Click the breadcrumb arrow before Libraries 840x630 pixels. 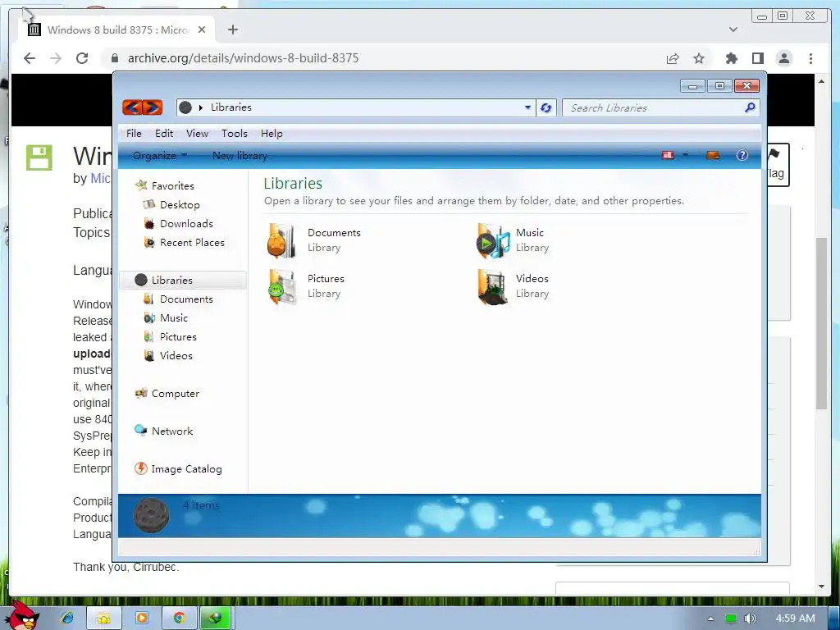coord(201,107)
